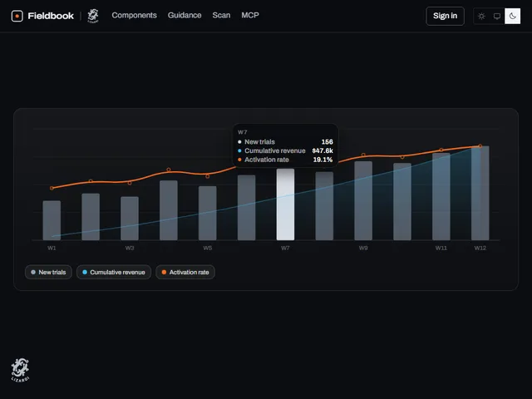The height and width of the screenshot is (399, 532).
Task: Switch to light theme sun icon
Action: point(481,16)
